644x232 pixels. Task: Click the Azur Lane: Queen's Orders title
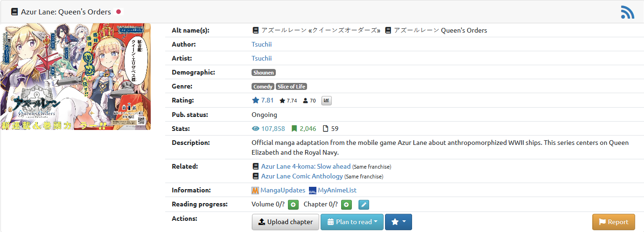point(66,12)
